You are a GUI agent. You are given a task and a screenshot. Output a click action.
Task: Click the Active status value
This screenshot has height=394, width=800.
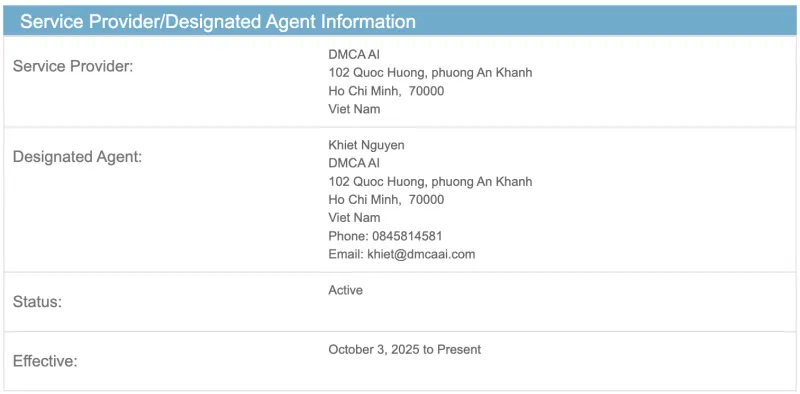[345, 290]
